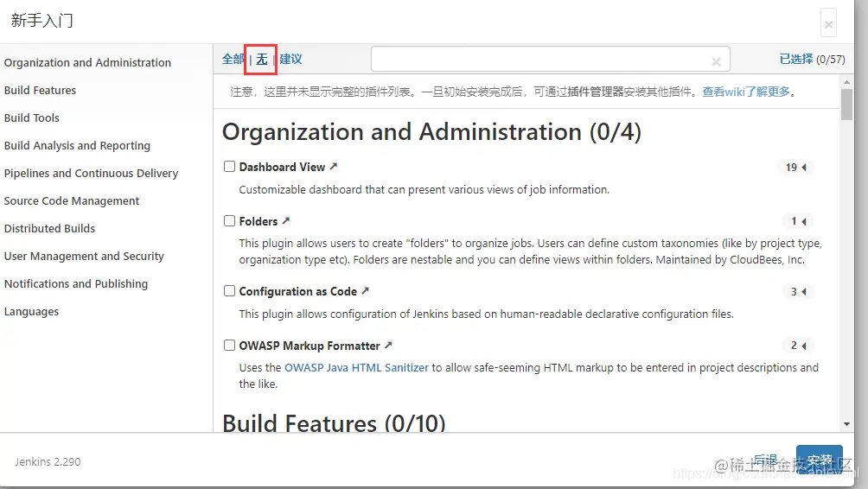Open OWASP Java HTML Sanitizer link
This screenshot has height=489, width=868.
pyautogui.click(x=356, y=367)
